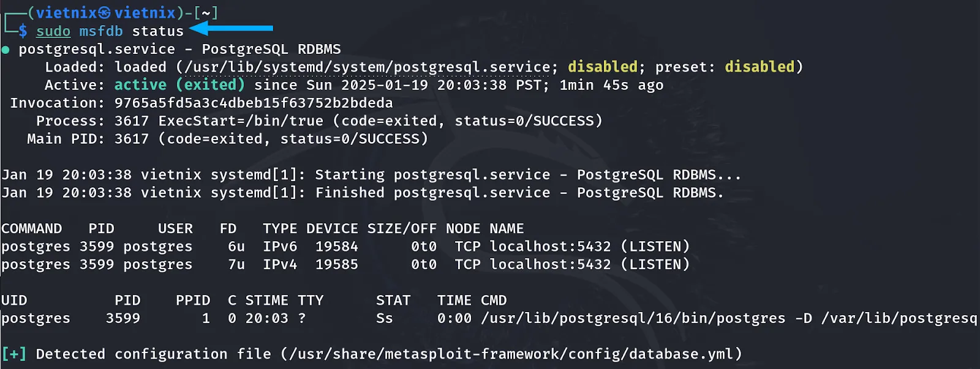Select the Invocation ID hash string
This screenshot has width=980, height=369.
(x=254, y=103)
